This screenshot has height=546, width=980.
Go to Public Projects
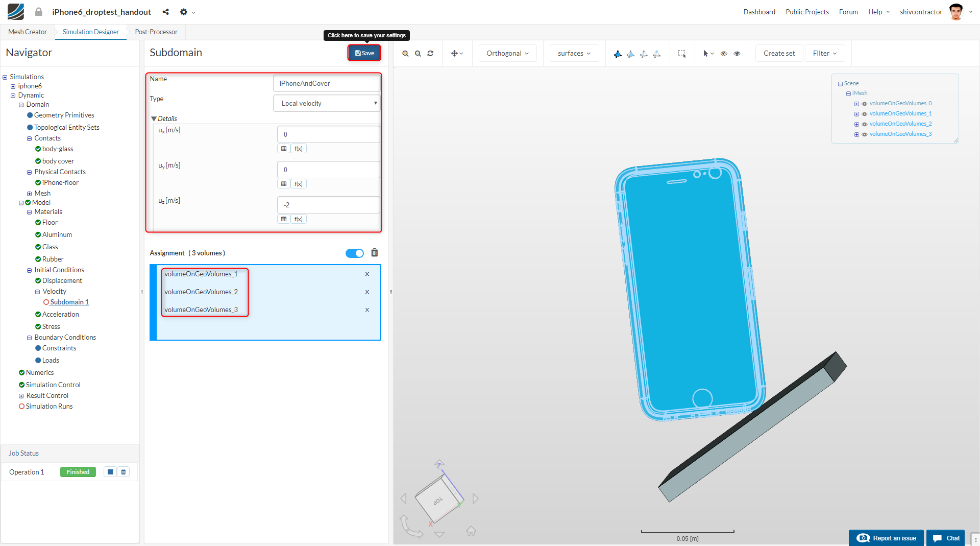pyautogui.click(x=807, y=12)
